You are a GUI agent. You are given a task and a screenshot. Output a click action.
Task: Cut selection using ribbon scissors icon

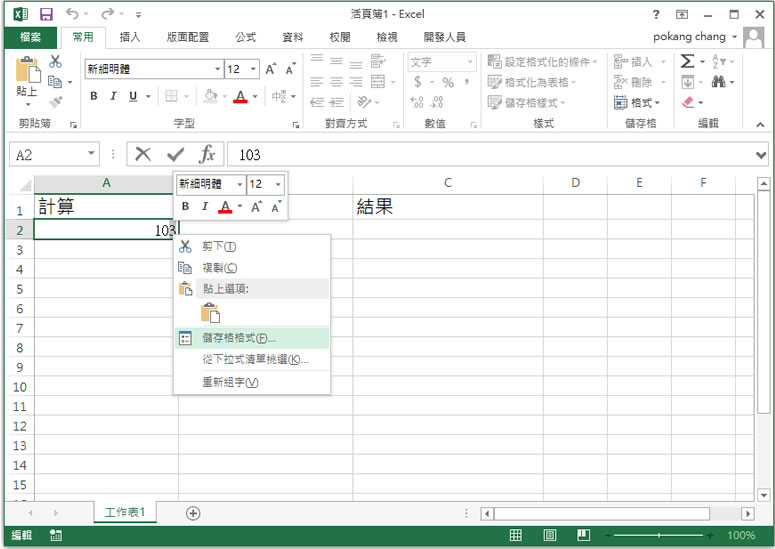coord(55,61)
